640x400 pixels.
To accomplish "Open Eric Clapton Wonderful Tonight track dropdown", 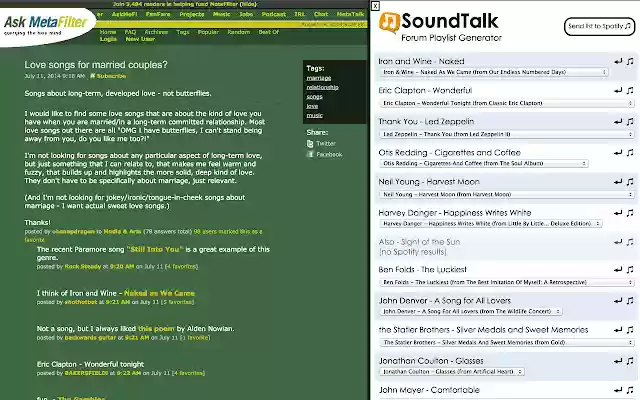I will [507, 103].
